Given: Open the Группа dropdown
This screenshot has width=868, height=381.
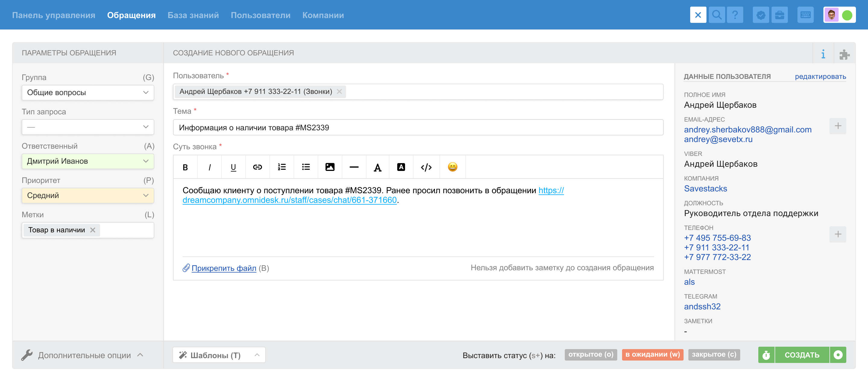Looking at the screenshot, I should click(x=88, y=93).
